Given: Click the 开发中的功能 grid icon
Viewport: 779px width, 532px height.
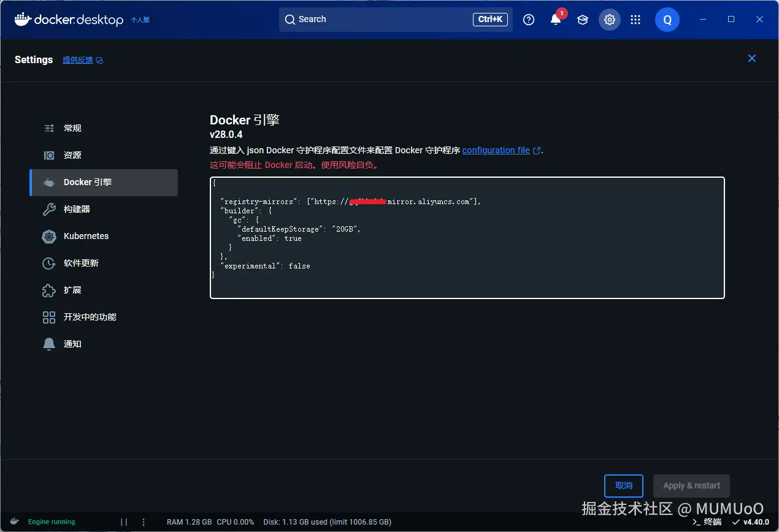Looking at the screenshot, I should pyautogui.click(x=49, y=317).
